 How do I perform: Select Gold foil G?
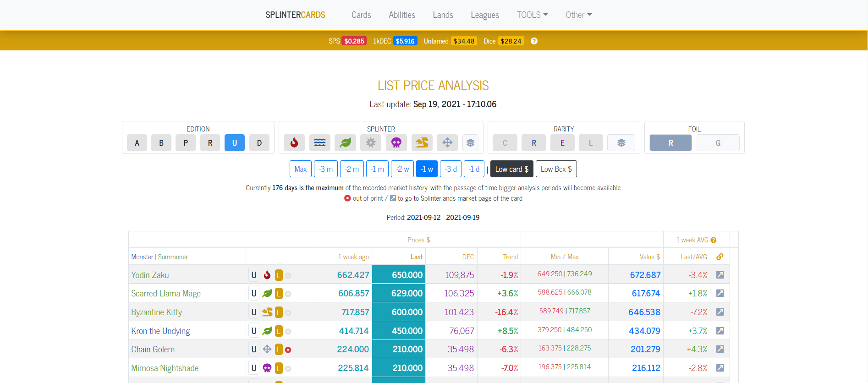(718, 143)
